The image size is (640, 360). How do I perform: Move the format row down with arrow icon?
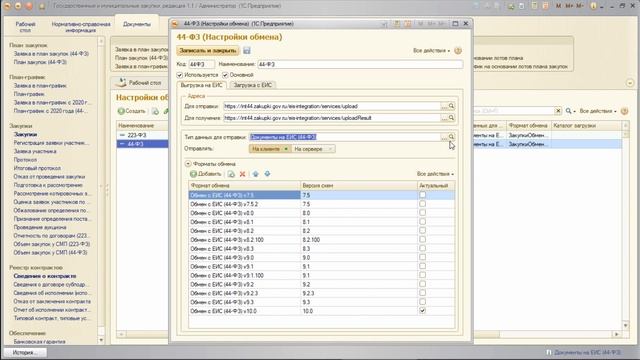(x=267, y=174)
